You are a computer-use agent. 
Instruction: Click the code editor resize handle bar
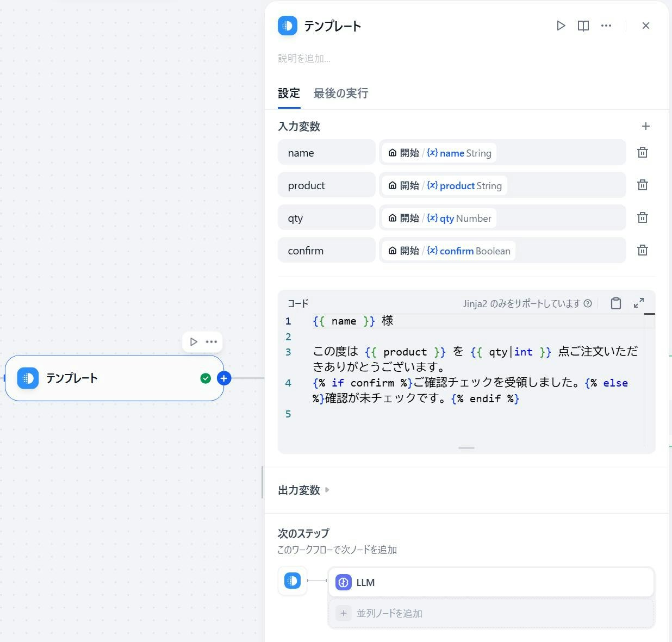466,448
